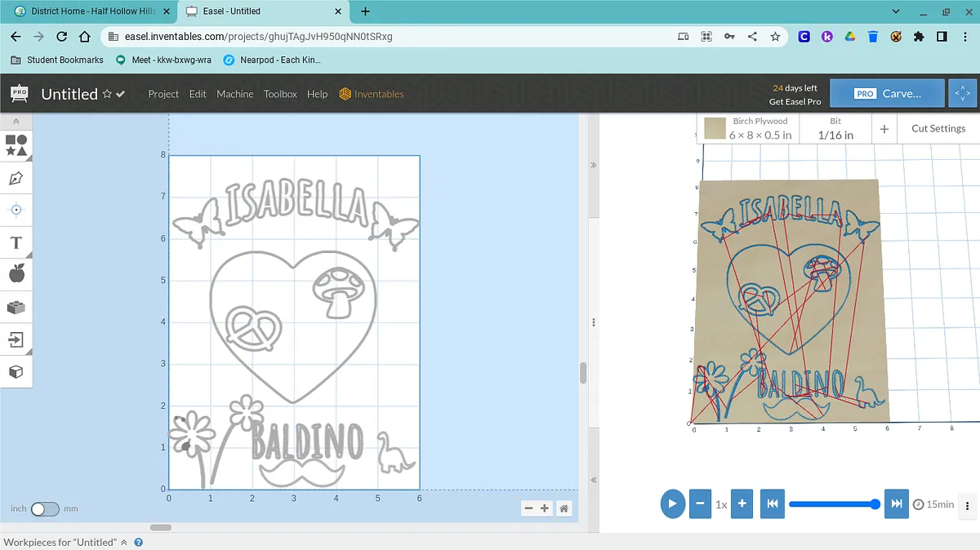
Task: Open the Toolbox menu
Action: (280, 94)
